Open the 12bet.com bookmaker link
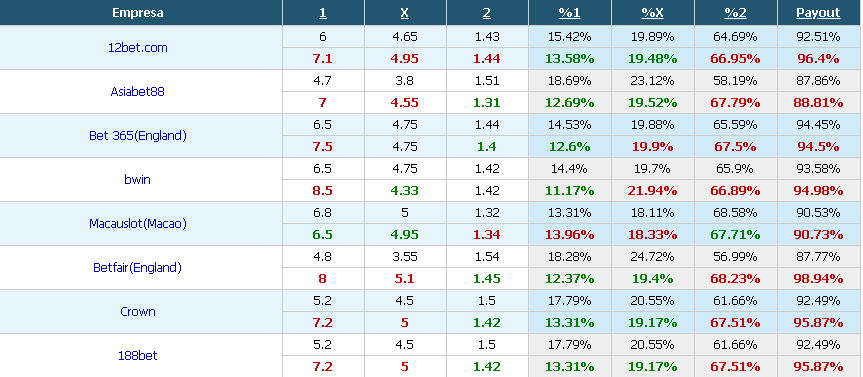Screen dimensions: 863x377 tap(138, 48)
